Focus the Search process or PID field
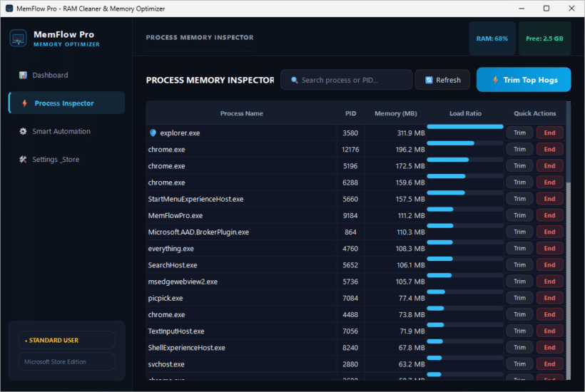This screenshot has width=585, height=392. (346, 80)
